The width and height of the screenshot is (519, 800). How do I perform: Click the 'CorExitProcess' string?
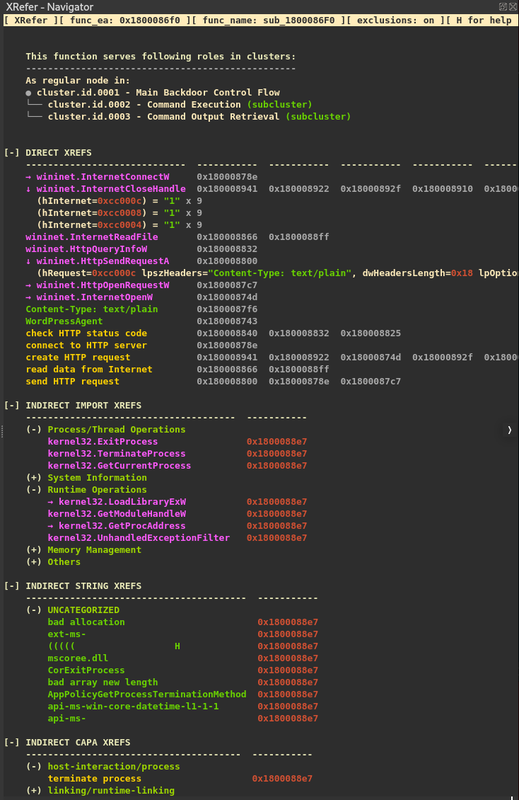[x=86, y=670]
